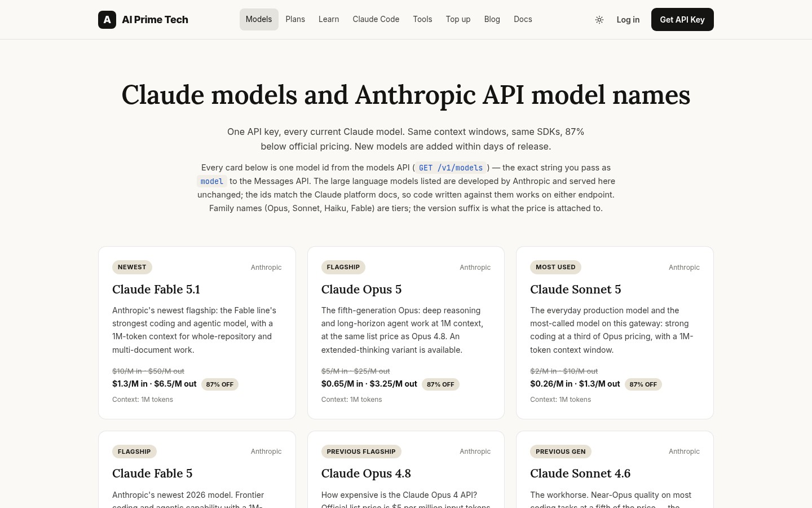
Task: Click Anthropic label on the Opus 4.8 card
Action: 475,452
